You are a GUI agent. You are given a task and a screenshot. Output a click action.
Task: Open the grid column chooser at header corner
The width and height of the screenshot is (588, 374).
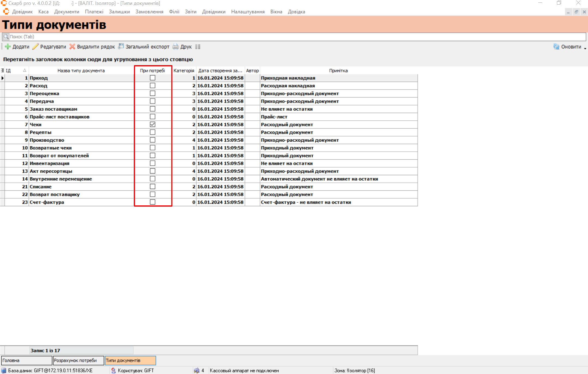tap(2, 71)
